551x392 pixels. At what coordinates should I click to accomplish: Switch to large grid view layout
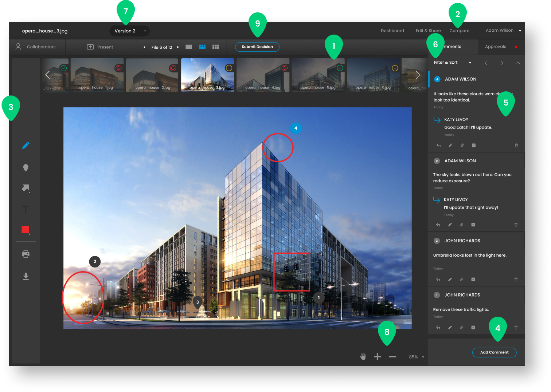[216, 47]
